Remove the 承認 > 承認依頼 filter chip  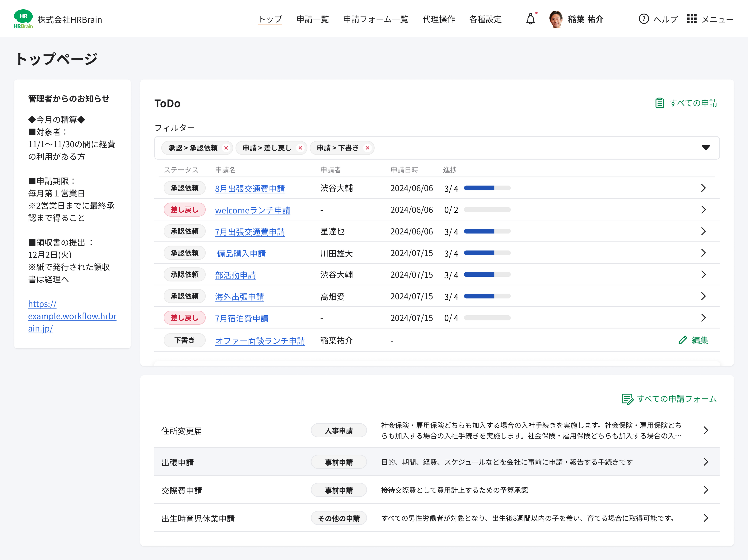pyautogui.click(x=226, y=148)
